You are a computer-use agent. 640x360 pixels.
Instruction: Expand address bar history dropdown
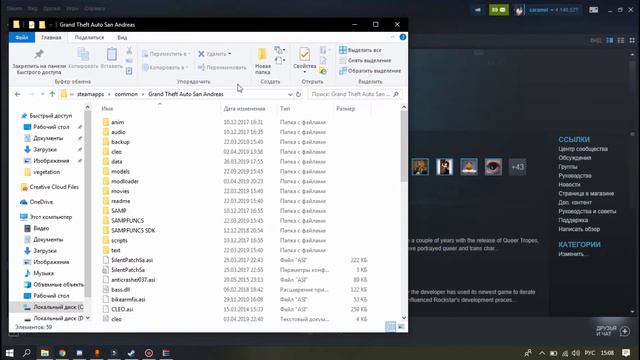pos(290,94)
